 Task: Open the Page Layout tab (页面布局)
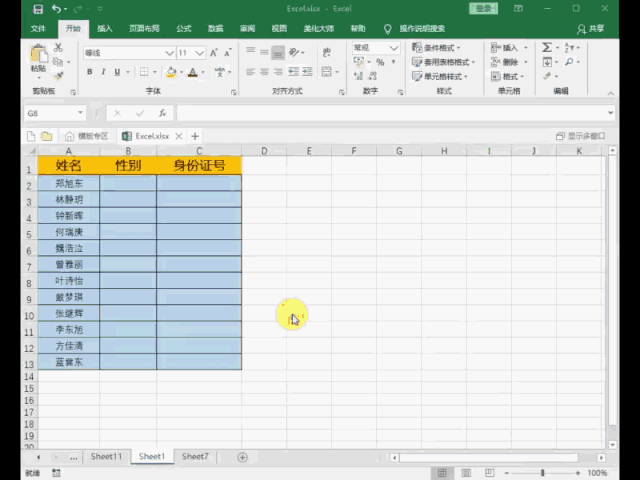click(x=144, y=29)
